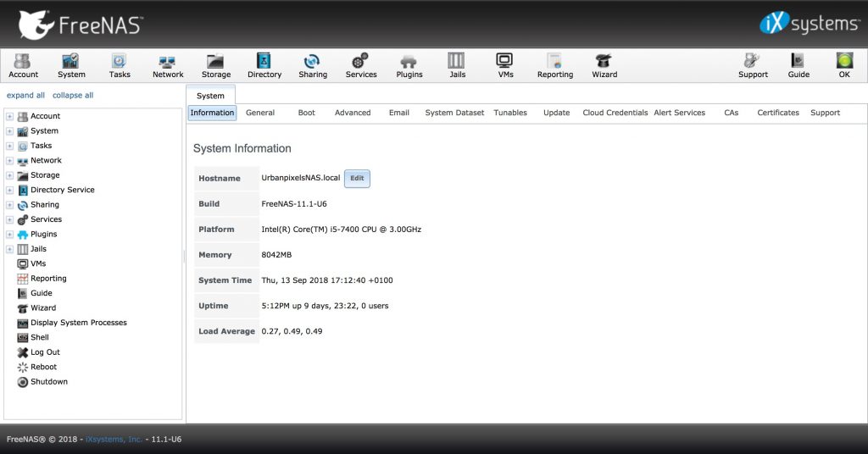The width and height of the screenshot is (868, 454).
Task: Open Storage in the top toolbar
Action: click(x=216, y=66)
